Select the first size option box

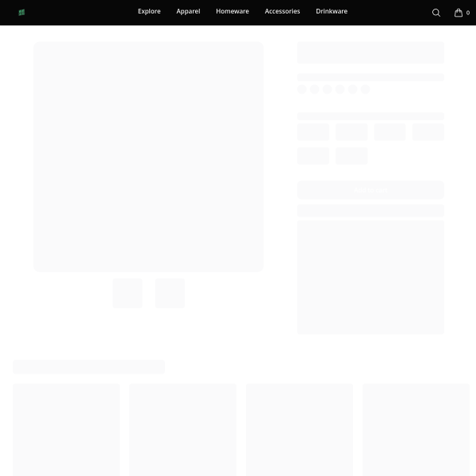pyautogui.click(x=313, y=132)
